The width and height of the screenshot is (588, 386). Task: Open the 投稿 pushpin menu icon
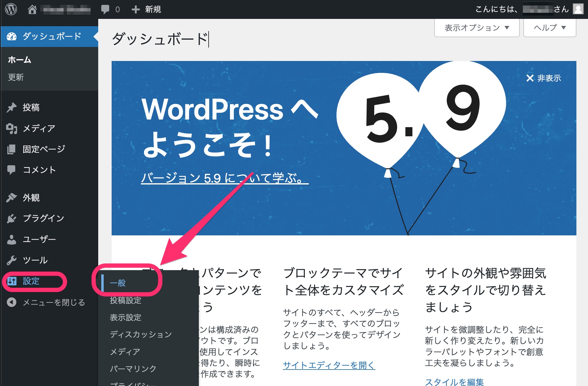12,107
